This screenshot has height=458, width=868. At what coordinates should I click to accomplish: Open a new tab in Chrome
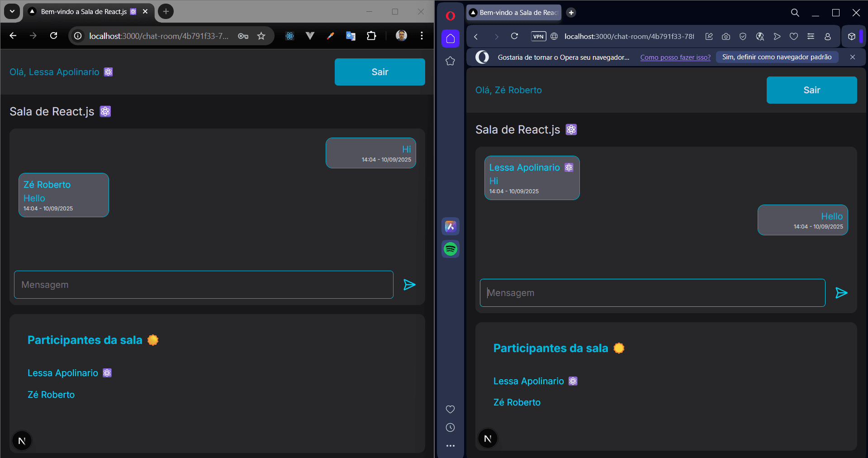(165, 12)
